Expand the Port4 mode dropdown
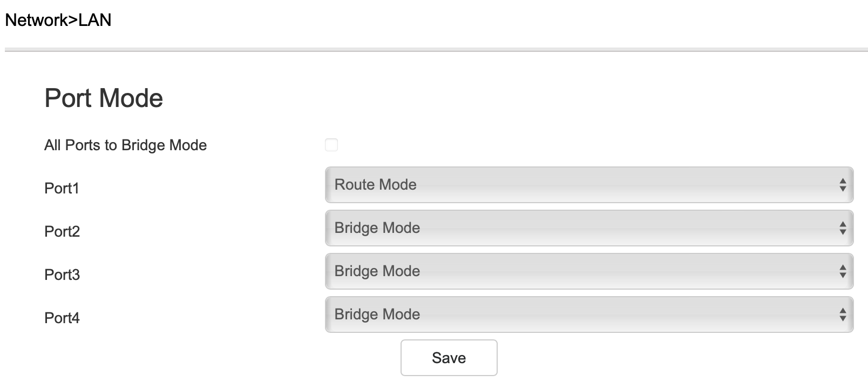The width and height of the screenshot is (868, 388). click(588, 315)
